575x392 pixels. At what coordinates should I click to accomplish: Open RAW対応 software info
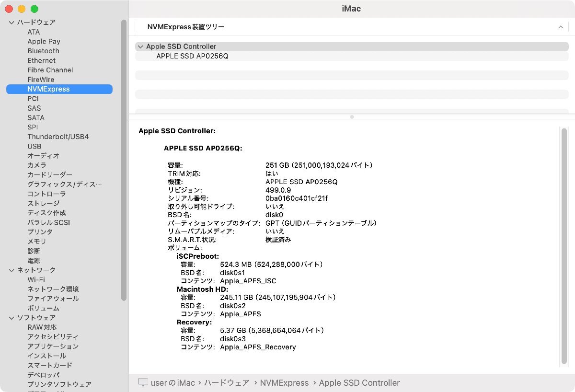[42, 327]
